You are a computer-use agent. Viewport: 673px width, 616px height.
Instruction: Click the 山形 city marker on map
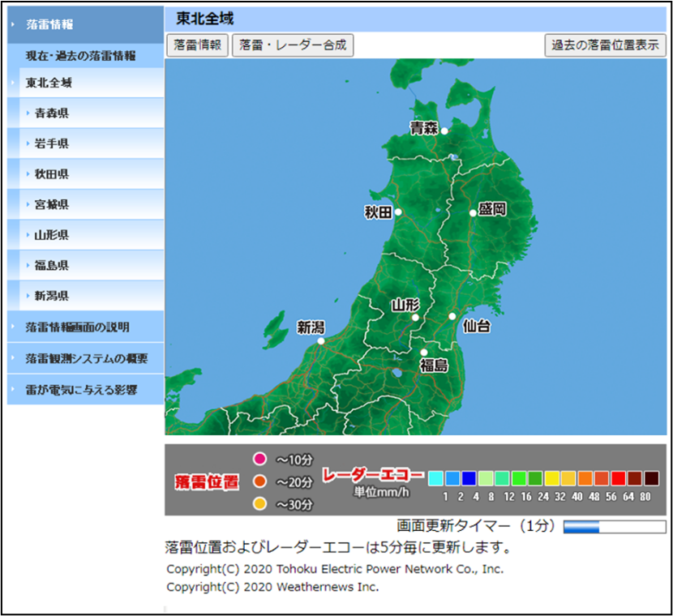pyautogui.click(x=415, y=318)
